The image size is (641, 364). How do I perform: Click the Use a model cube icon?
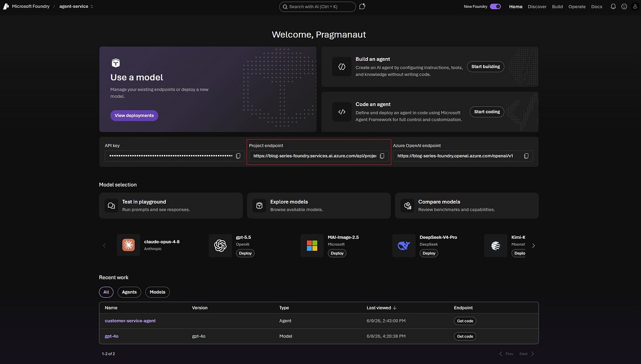(x=116, y=63)
